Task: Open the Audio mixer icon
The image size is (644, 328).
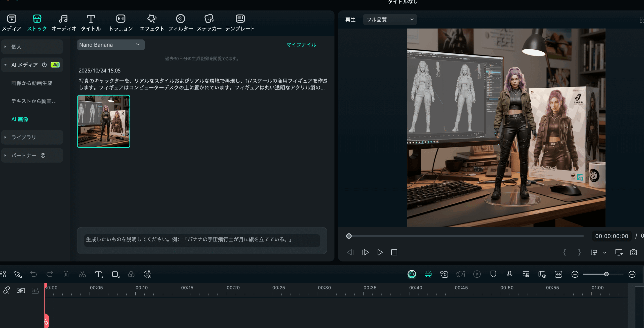Action: coord(526,274)
